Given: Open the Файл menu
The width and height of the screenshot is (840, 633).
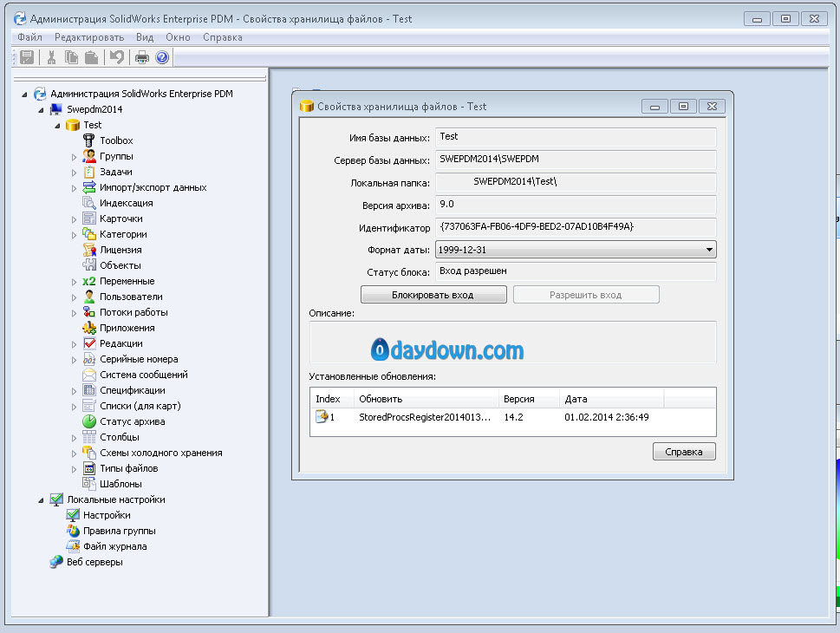Looking at the screenshot, I should pyautogui.click(x=29, y=37).
